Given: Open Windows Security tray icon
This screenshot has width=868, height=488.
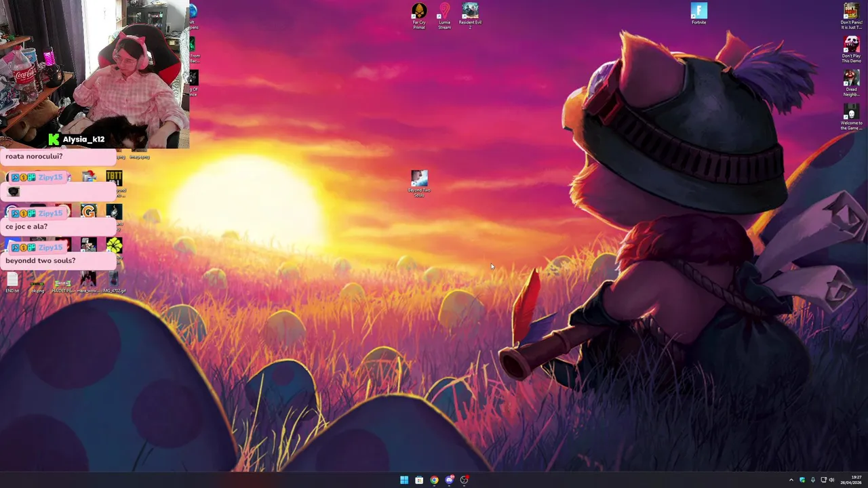Looking at the screenshot, I should 802,480.
